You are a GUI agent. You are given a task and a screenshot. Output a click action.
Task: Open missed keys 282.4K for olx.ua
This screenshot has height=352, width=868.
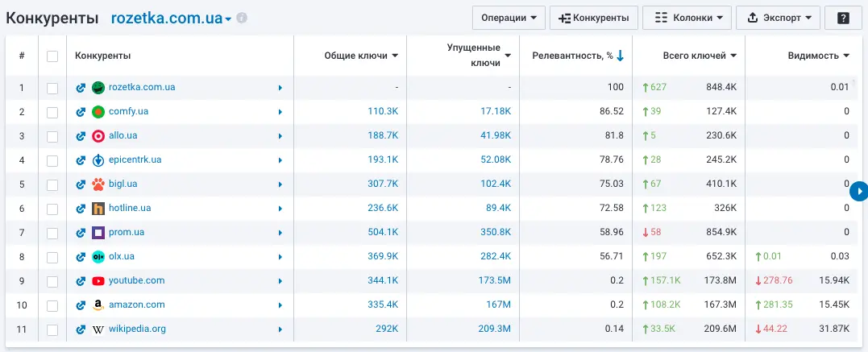(x=496, y=256)
